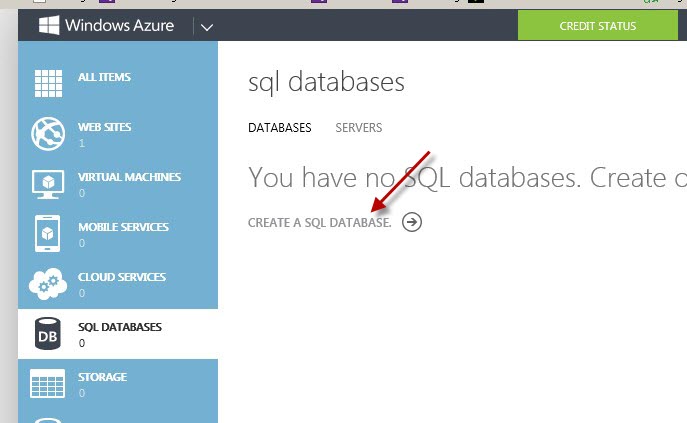Image resolution: width=687 pixels, height=423 pixels.
Task: Open SQL Databases sidebar label
Action: [120, 327]
